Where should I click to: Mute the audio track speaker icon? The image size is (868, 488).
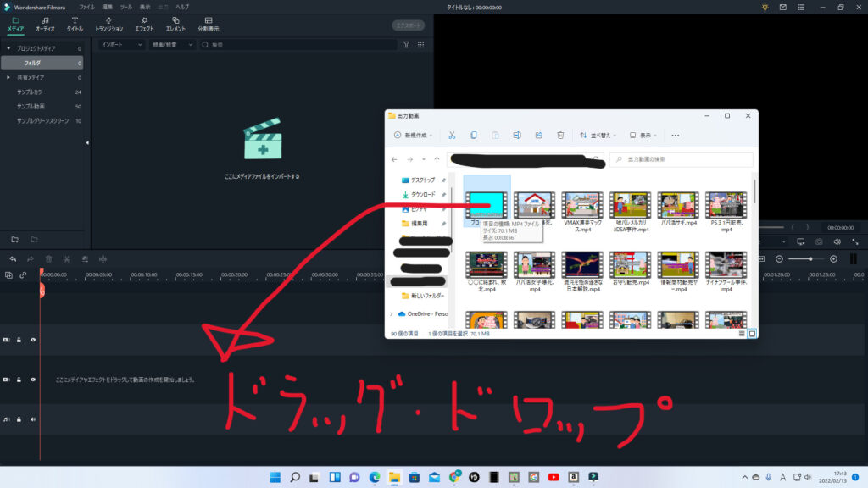coord(33,419)
